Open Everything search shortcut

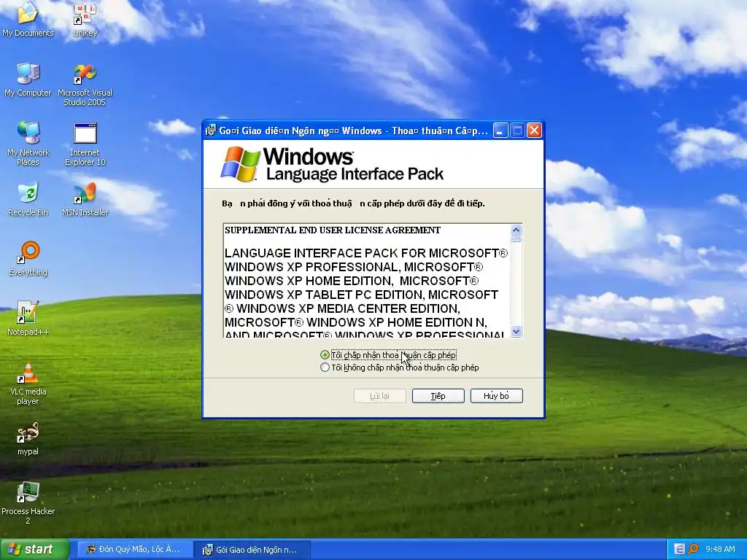point(28,259)
